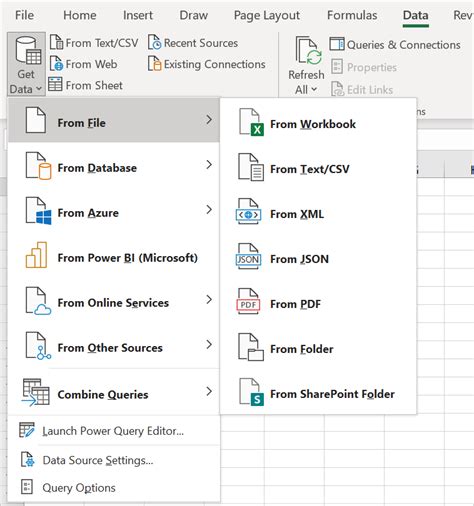The height and width of the screenshot is (506, 474).
Task: Click the From Database icon
Action: tap(38, 166)
